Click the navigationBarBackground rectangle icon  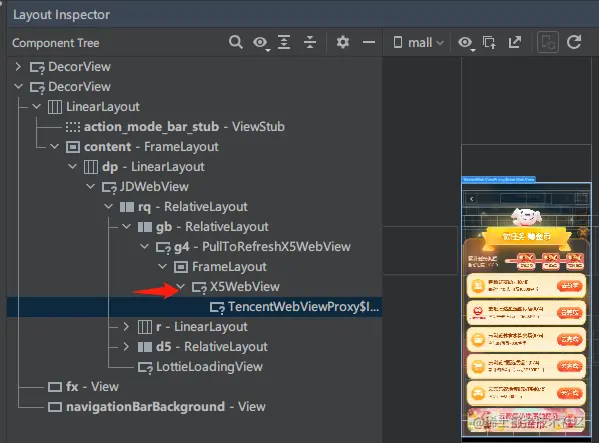tap(55, 407)
